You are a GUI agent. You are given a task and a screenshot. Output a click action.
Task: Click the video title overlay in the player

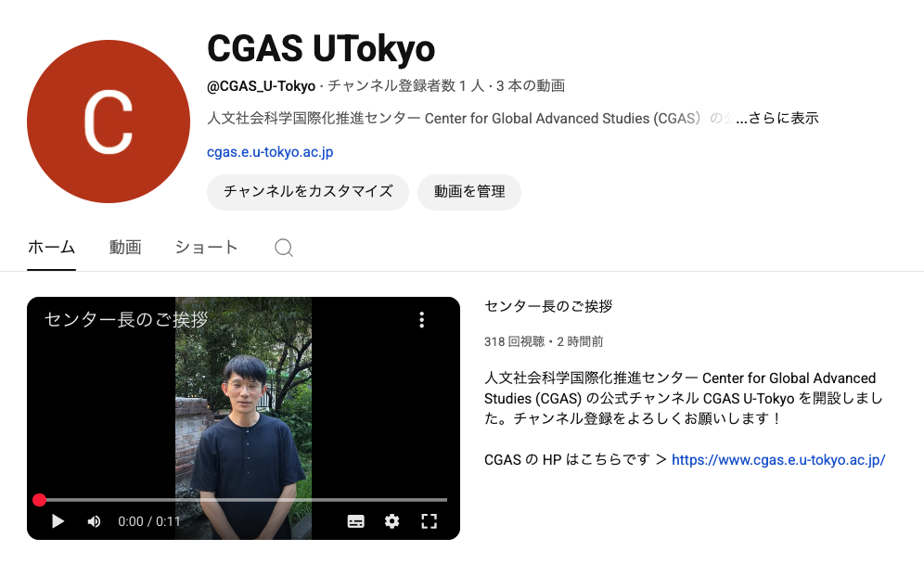126,319
